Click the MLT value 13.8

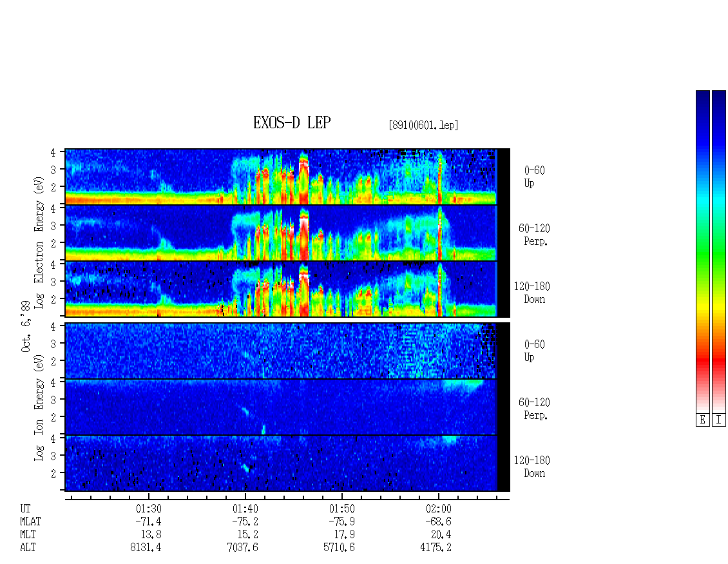151,535
